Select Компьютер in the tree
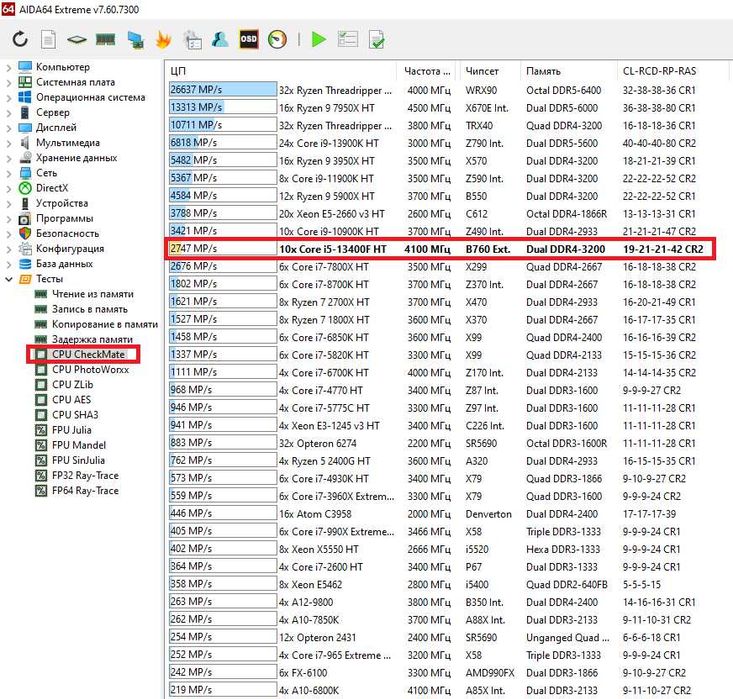 click(x=63, y=67)
